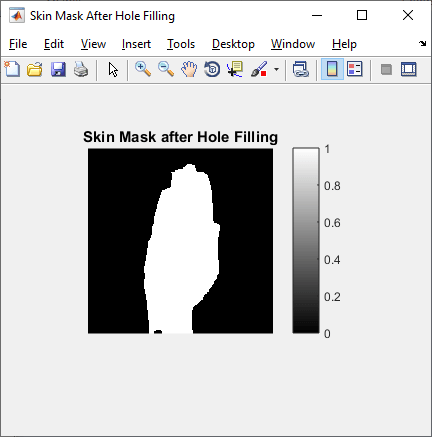Select the Brush/Select Data tool
This screenshot has width=433, height=437.
259,69
